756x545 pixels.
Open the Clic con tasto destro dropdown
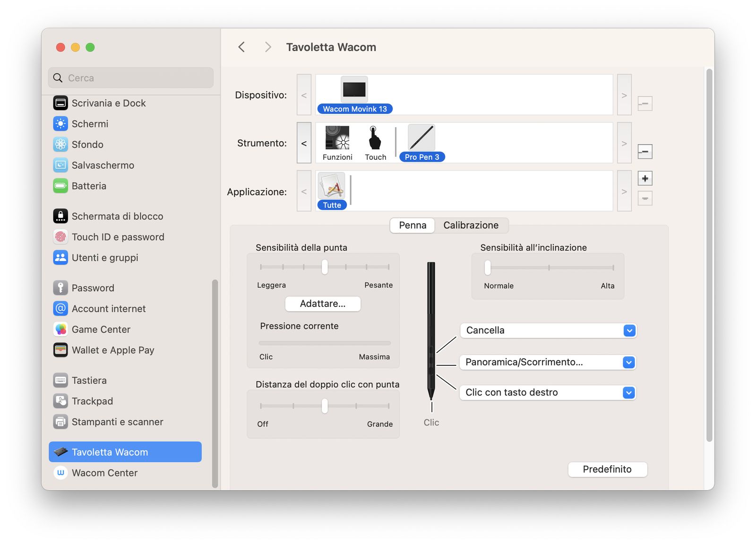tap(548, 392)
